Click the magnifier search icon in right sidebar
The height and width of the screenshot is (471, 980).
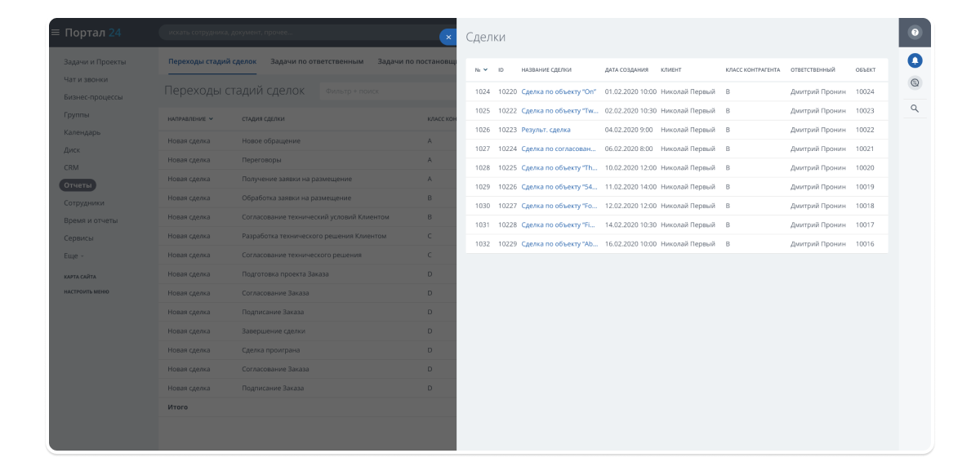(x=915, y=108)
